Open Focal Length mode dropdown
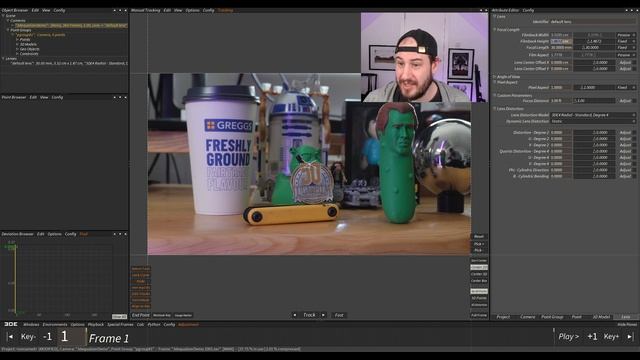The image size is (640, 360). [626, 47]
